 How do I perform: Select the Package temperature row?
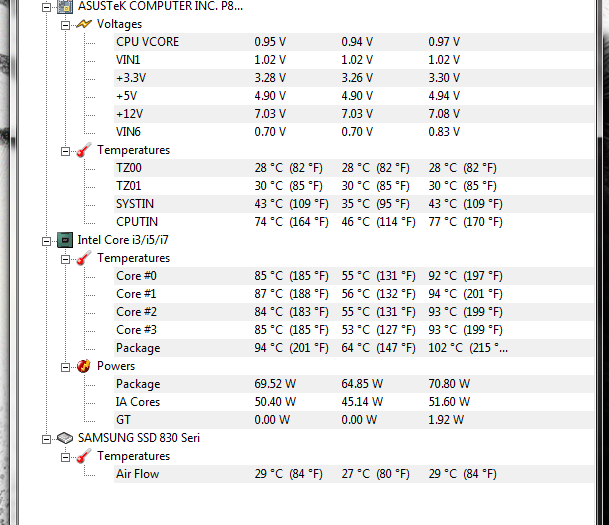pos(354,348)
